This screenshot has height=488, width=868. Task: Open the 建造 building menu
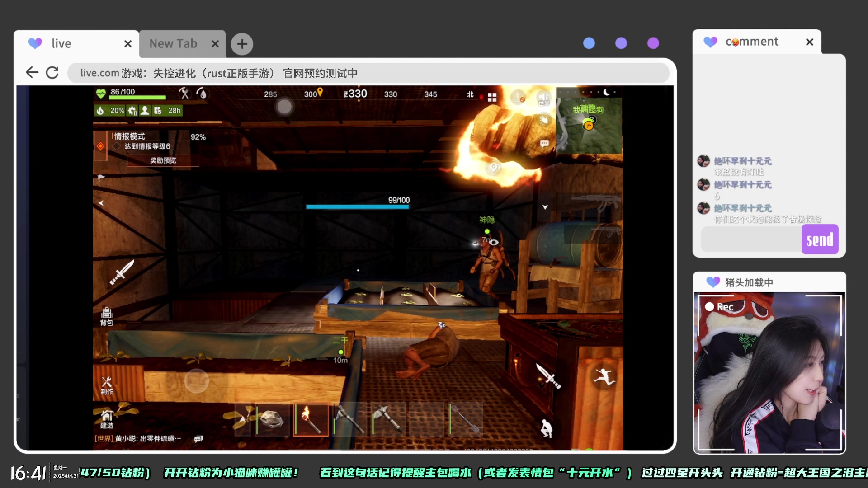click(x=107, y=419)
